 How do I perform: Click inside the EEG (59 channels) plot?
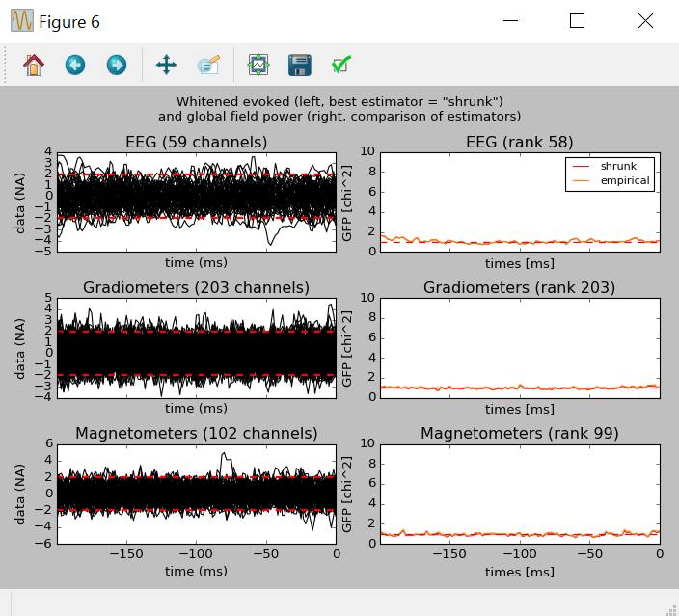point(197,201)
